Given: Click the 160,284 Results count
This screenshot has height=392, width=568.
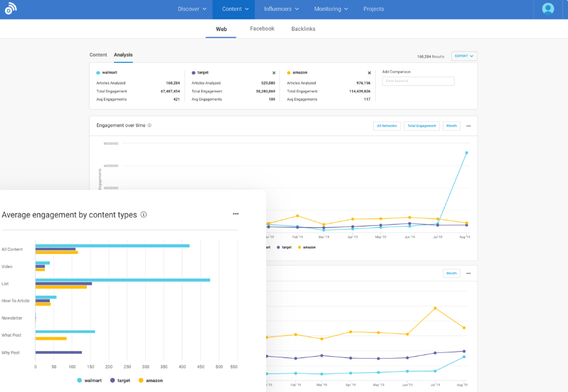Looking at the screenshot, I should click(x=430, y=57).
